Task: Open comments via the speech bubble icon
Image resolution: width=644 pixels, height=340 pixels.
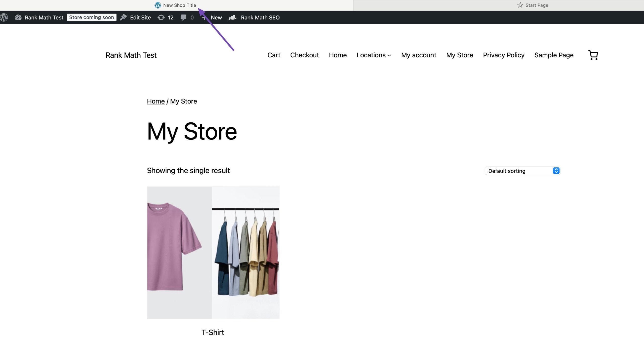Action: point(184,17)
